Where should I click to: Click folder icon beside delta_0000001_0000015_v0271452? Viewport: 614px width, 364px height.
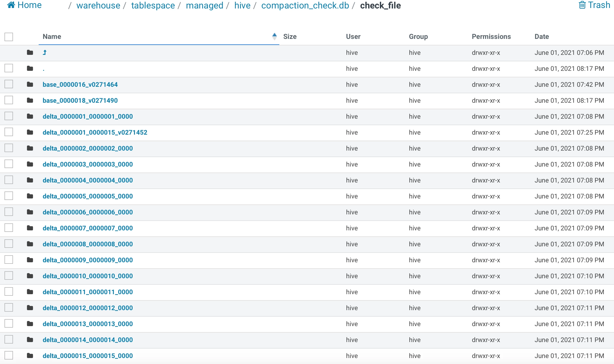[30, 132]
